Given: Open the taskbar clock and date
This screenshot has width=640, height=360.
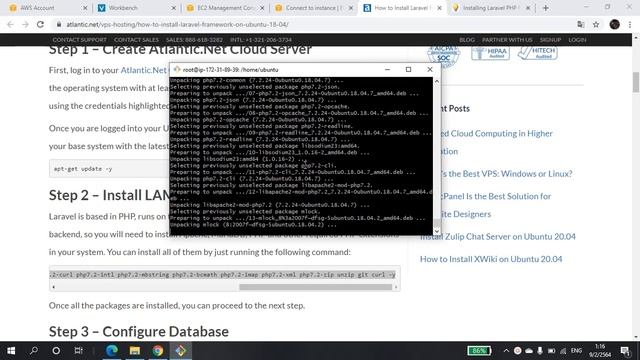Looking at the screenshot, I should tap(600, 351).
